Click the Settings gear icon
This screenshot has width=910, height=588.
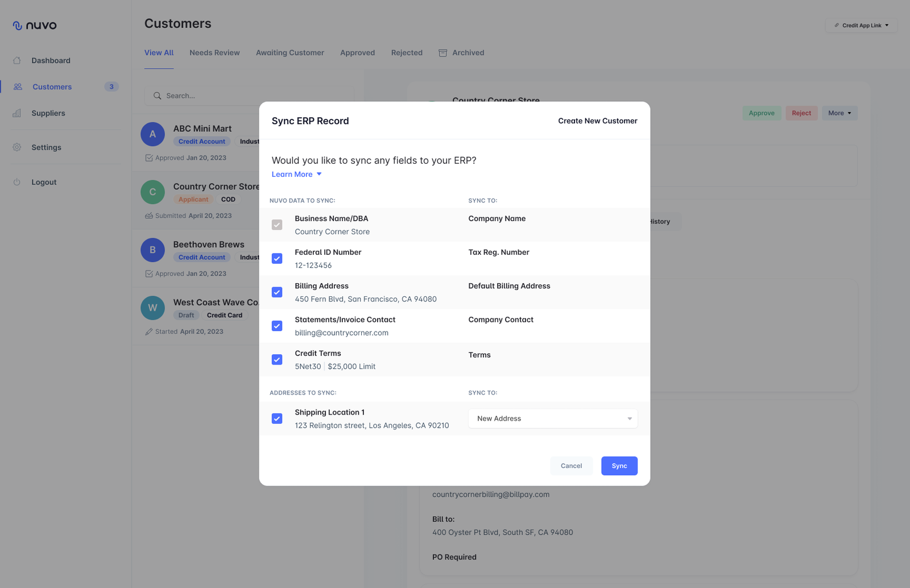coord(17,147)
